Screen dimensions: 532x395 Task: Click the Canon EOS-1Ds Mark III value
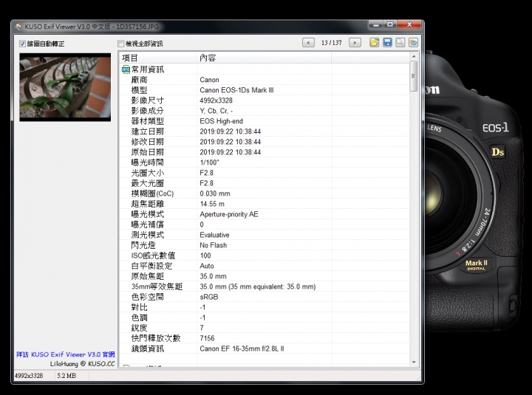pyautogui.click(x=236, y=90)
